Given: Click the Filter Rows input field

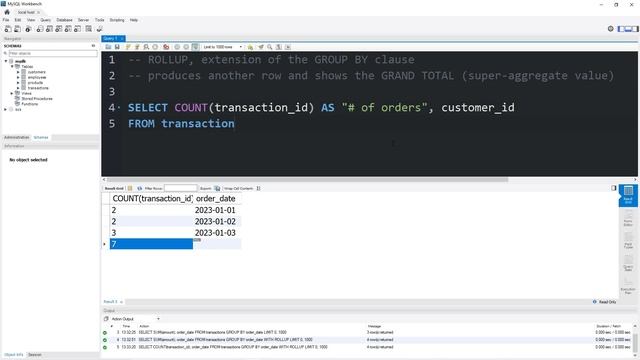Looking at the screenshot, I should 180,188.
